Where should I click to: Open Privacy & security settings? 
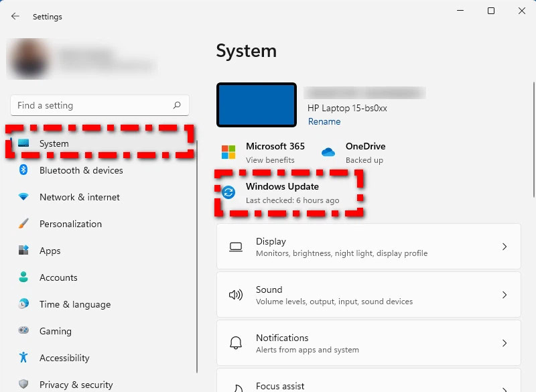[99, 384]
